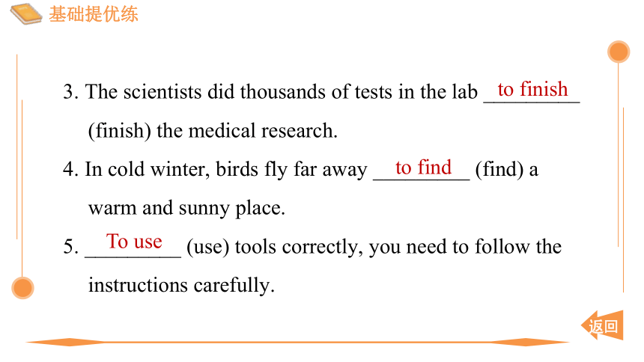The image size is (644, 362).
Task: Click the blank line in question 3
Action: coord(532,102)
